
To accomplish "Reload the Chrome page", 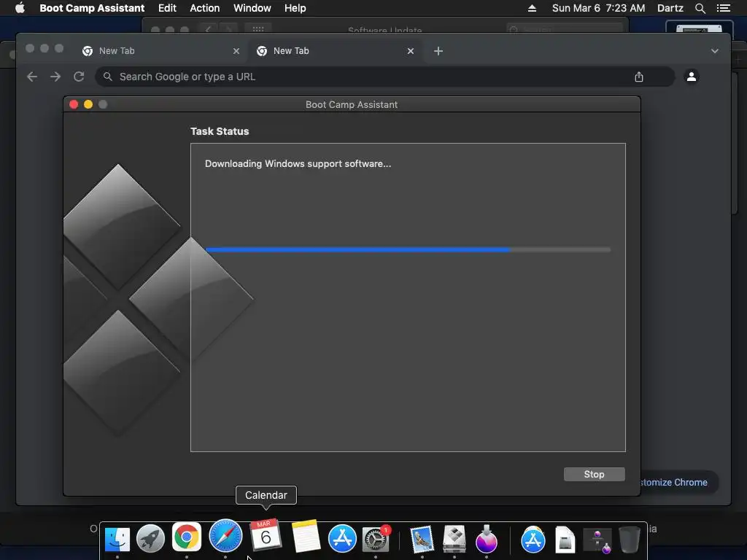I will point(79,77).
